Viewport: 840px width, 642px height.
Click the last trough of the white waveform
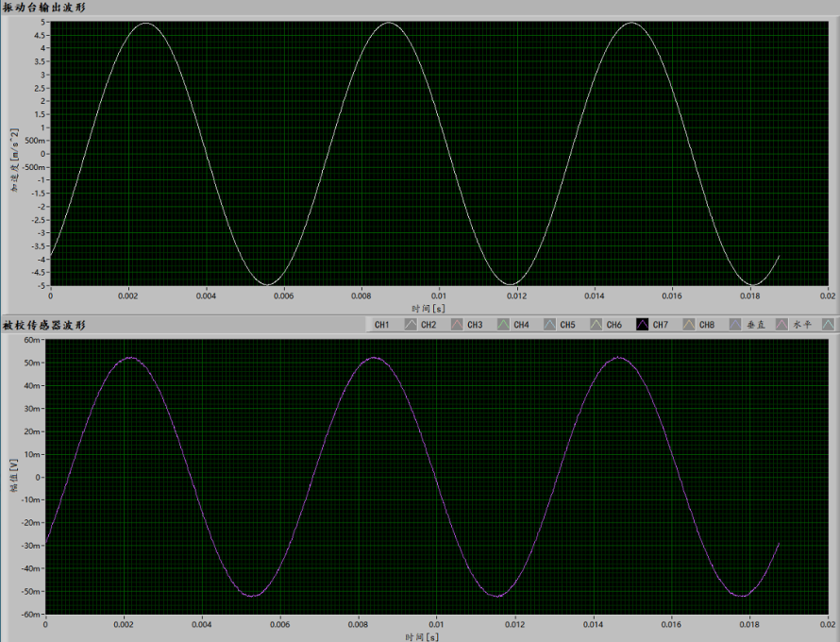pos(752,284)
